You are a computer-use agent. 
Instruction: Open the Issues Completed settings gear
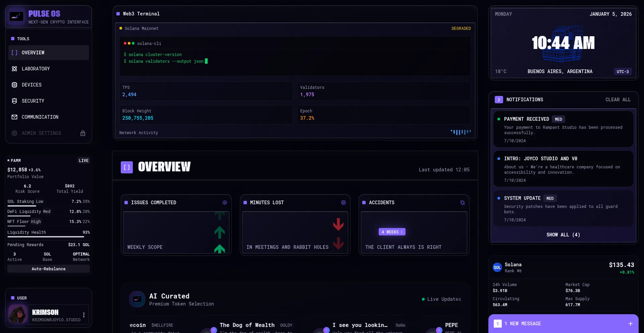pos(225,203)
